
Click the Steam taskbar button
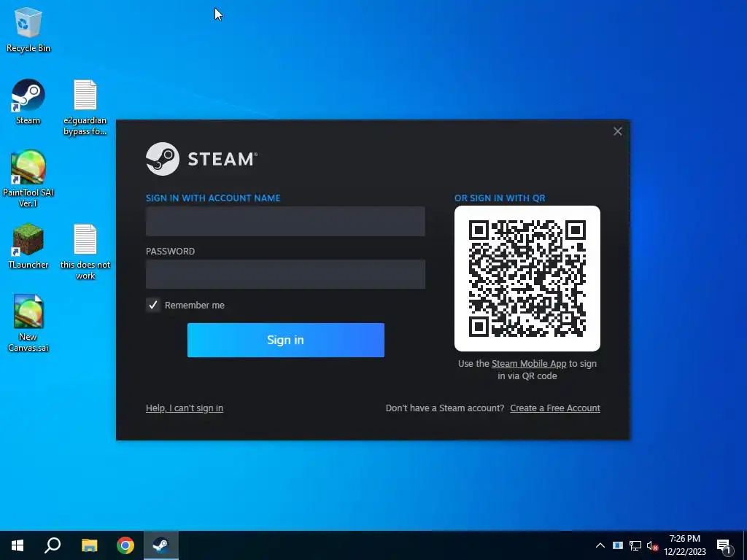pos(161,545)
